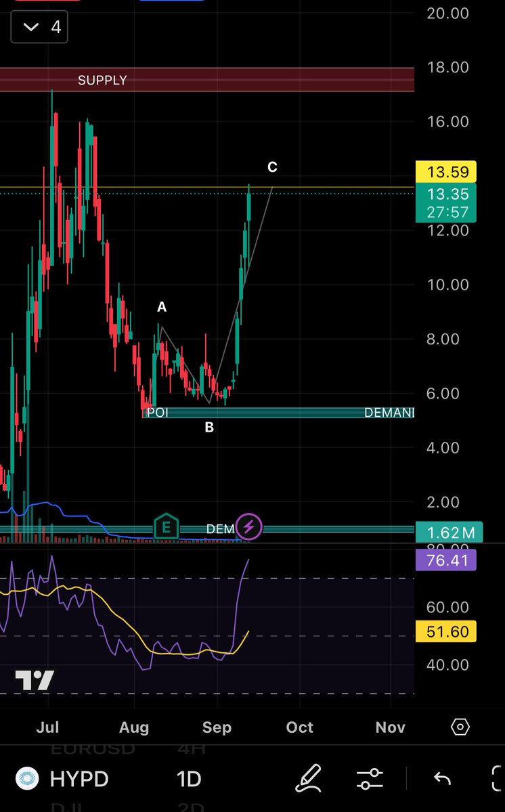505x812 pixels.
Task: Tap the 18.00 price axis level
Action: (448, 67)
